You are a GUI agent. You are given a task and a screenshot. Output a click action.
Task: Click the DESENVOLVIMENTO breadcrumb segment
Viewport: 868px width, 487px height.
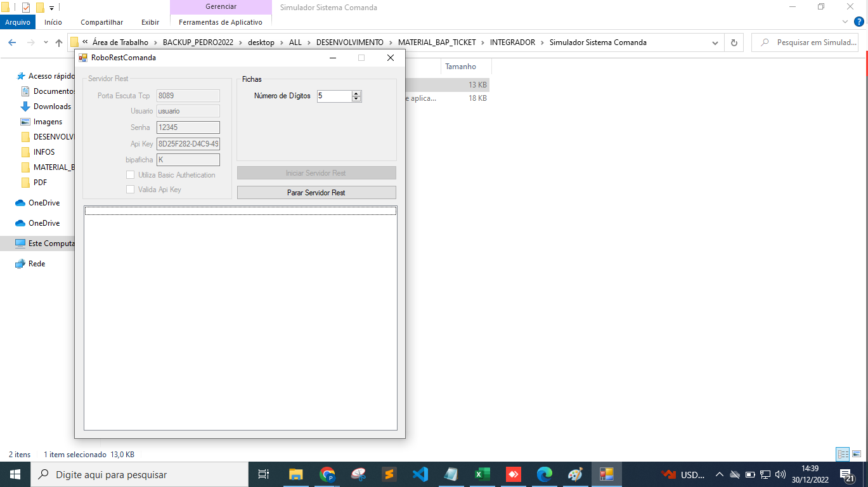350,42
